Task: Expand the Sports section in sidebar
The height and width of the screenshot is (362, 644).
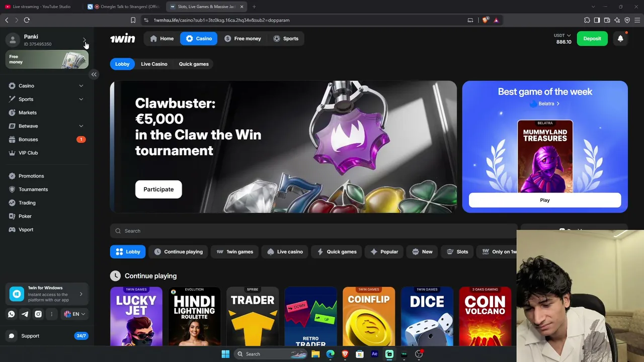Action: 81,99
